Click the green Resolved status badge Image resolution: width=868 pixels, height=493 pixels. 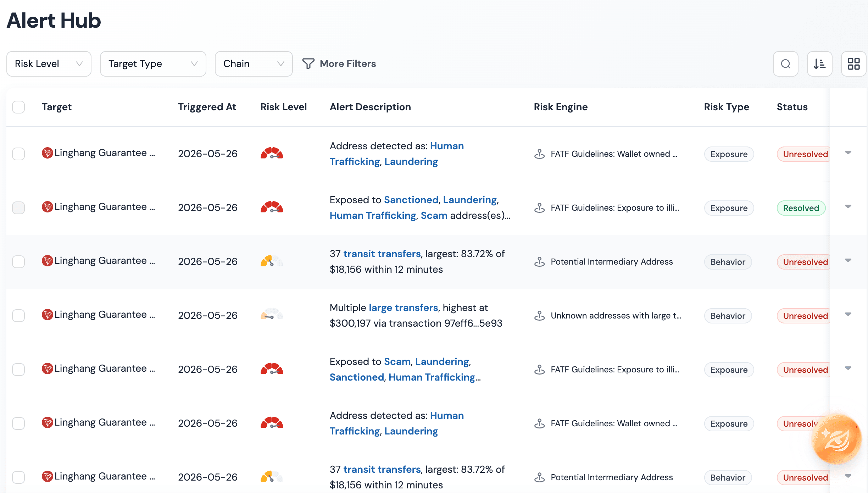coord(801,208)
